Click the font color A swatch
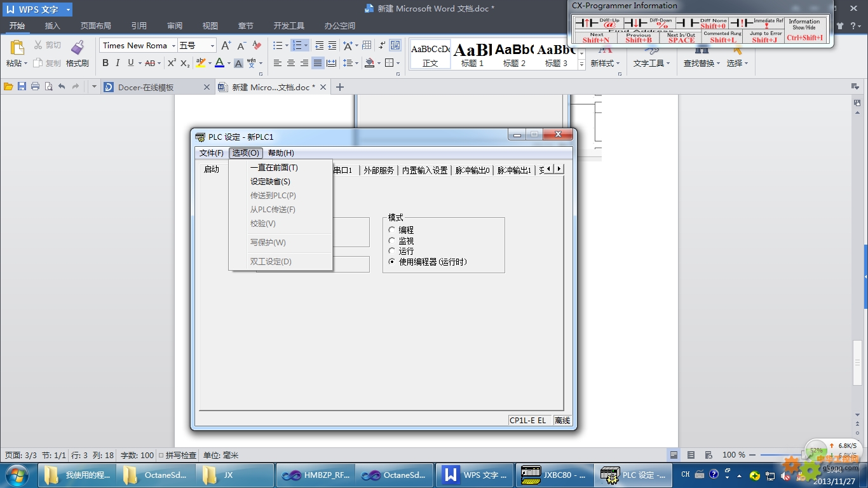This screenshot has height=488, width=868. point(219,63)
